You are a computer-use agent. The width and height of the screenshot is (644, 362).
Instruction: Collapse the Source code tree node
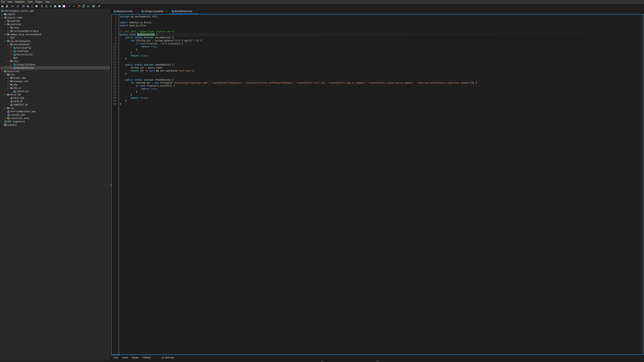point(2,18)
